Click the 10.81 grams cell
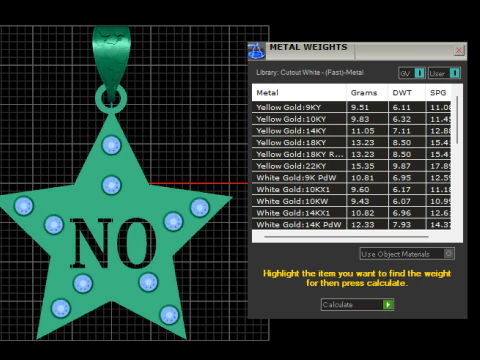Viewport: 480px width, 360px height. click(x=367, y=178)
